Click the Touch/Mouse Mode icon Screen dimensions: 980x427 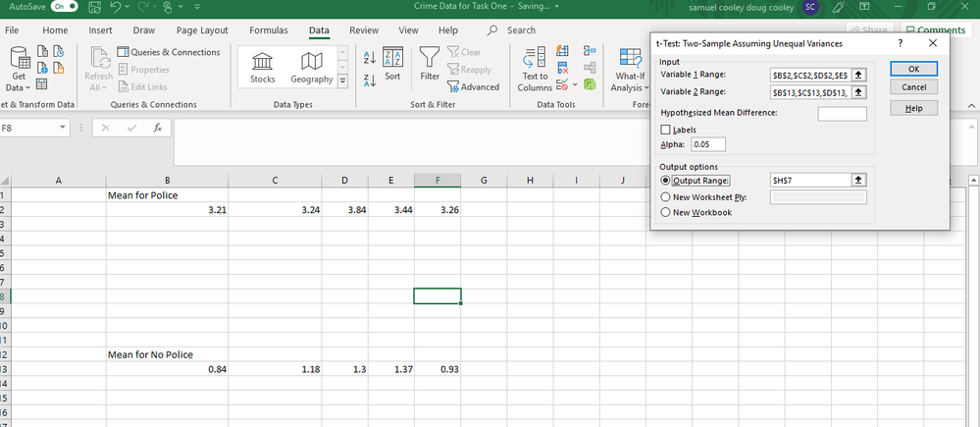(x=169, y=7)
